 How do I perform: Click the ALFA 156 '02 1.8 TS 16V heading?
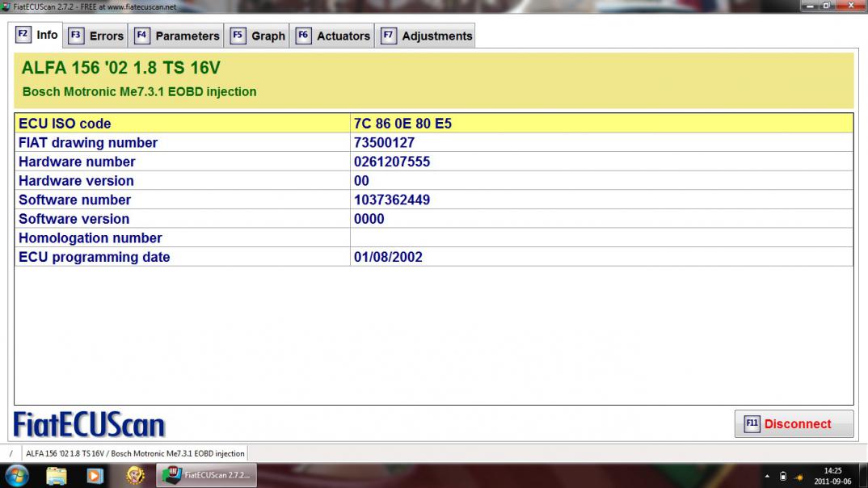120,68
